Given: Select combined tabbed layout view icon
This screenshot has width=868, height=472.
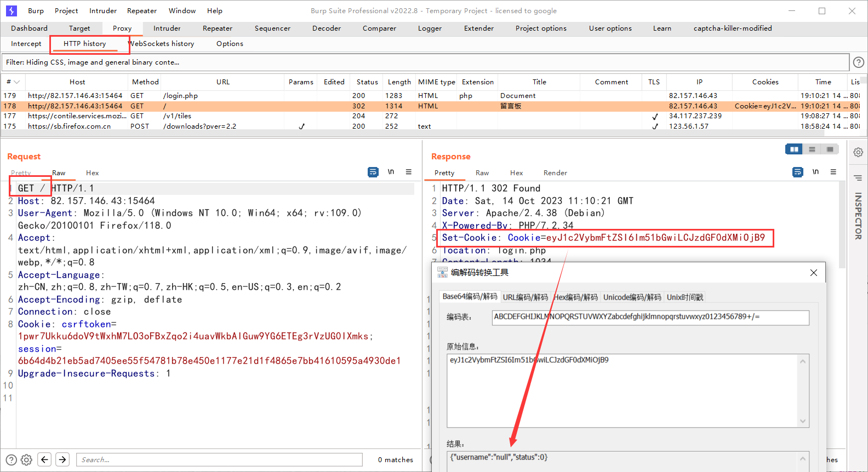Looking at the screenshot, I should coord(830,149).
